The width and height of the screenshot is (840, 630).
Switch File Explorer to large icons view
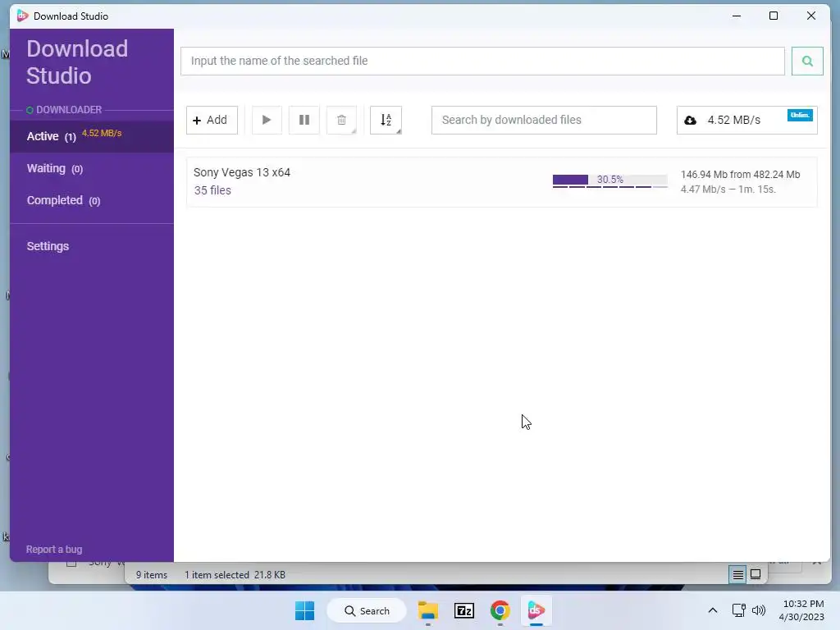(x=756, y=575)
